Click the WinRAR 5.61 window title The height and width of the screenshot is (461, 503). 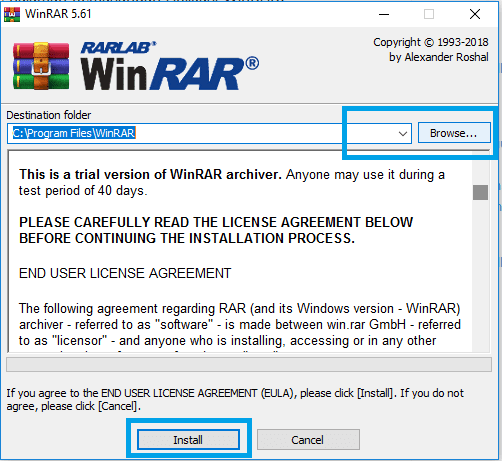[x=58, y=14]
